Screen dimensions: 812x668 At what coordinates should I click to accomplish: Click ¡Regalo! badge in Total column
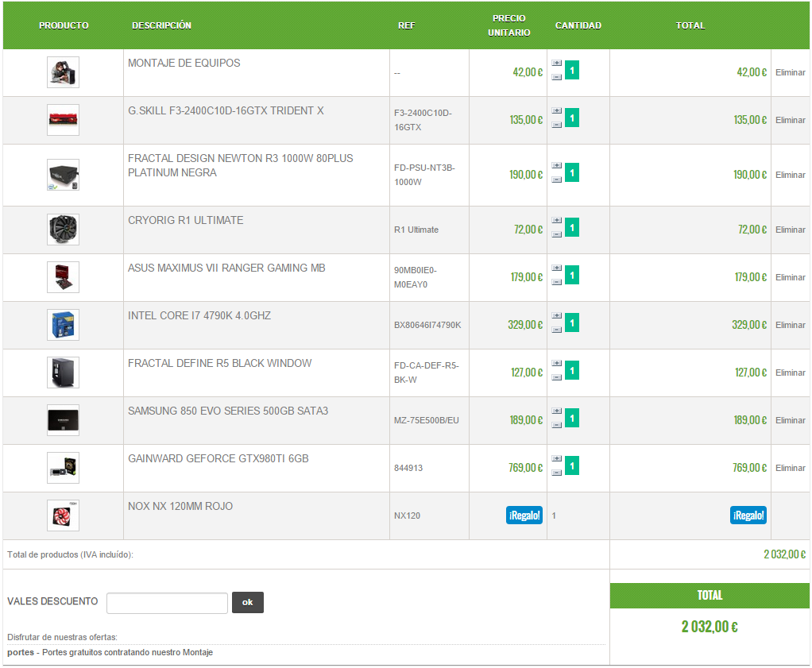pyautogui.click(x=748, y=515)
